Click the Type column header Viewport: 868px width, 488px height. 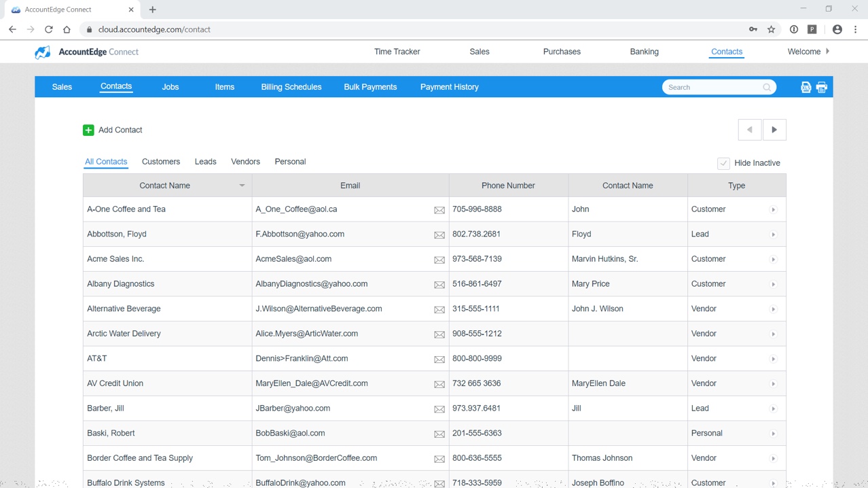[x=737, y=186]
